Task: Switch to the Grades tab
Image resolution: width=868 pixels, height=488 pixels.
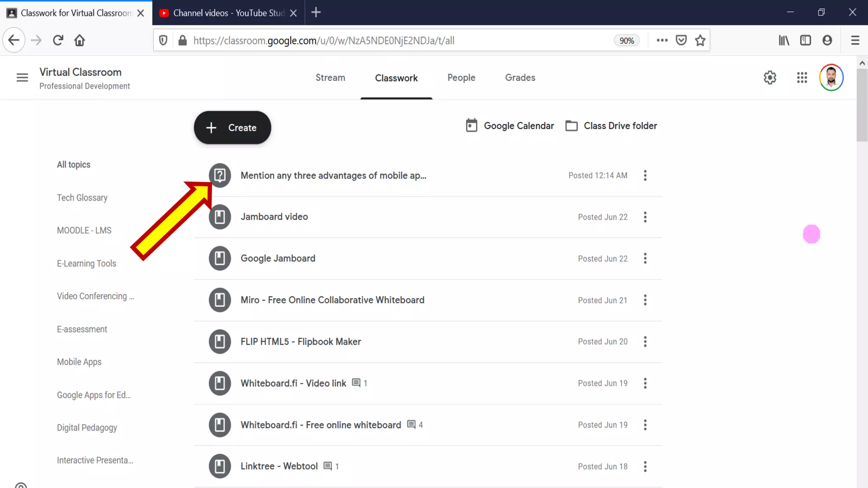Action: [x=520, y=78]
